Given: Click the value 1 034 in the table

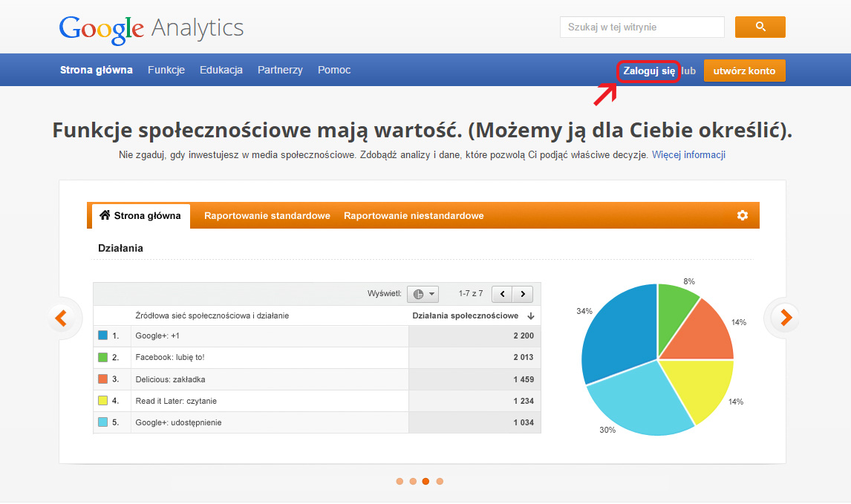Looking at the screenshot, I should tap(524, 422).
